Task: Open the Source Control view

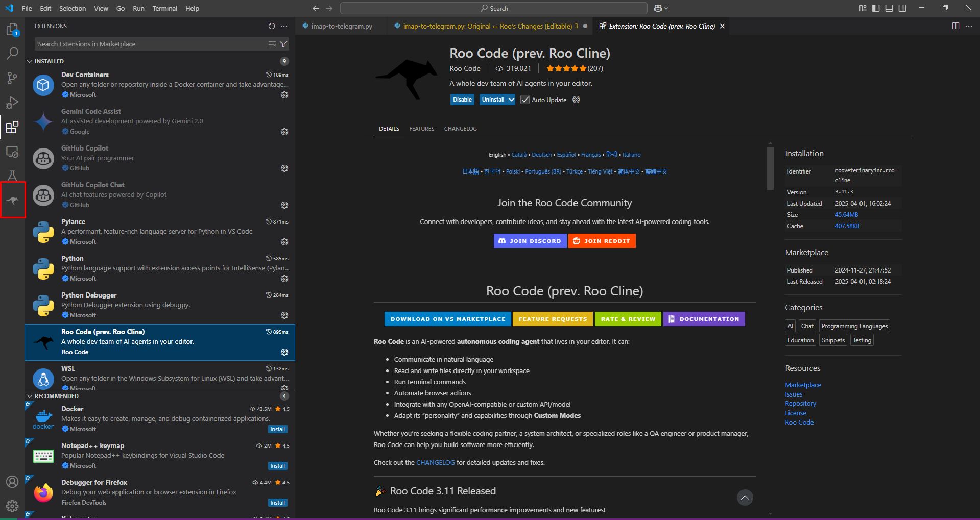Action: 12,78
